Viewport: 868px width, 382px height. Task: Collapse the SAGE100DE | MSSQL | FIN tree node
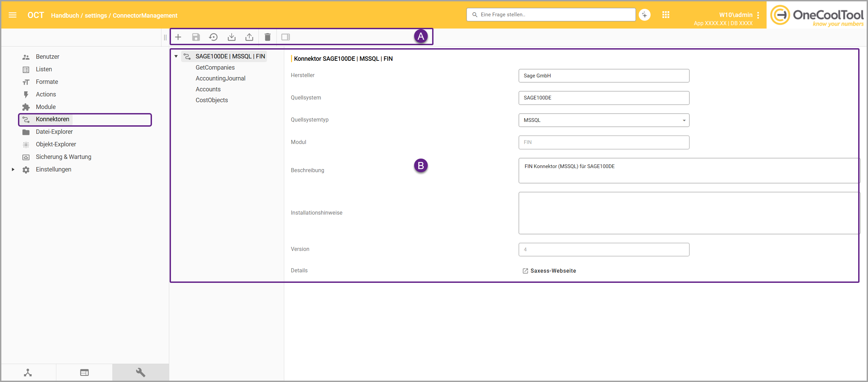[x=176, y=56]
